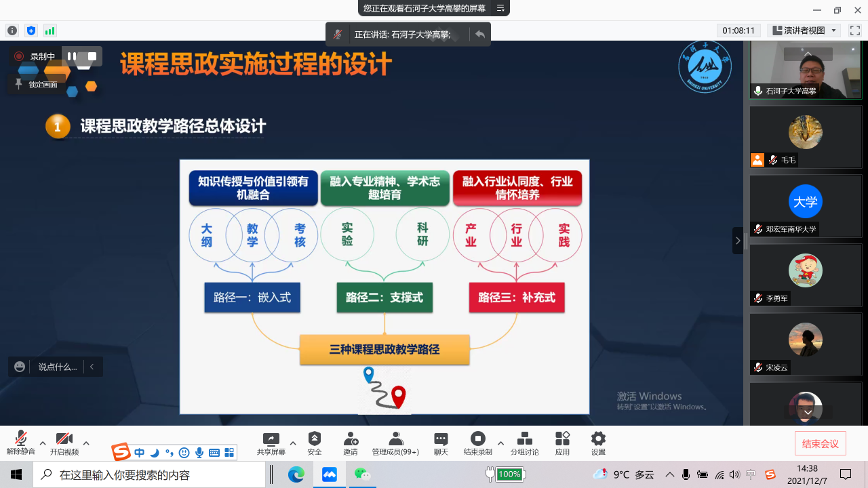Open 管理成员 participant list
This screenshot has height=488, width=868.
tap(395, 443)
